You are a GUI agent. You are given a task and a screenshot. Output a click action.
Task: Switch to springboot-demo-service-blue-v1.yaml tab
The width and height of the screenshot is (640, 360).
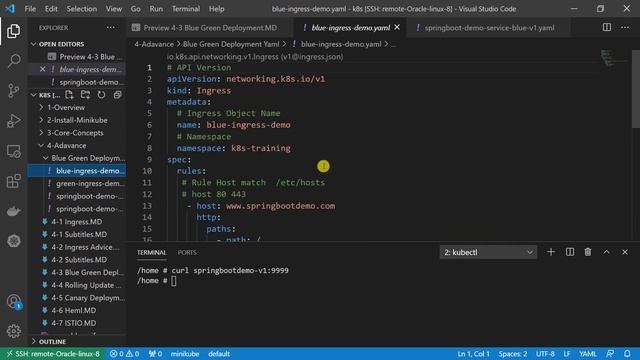pos(489,28)
